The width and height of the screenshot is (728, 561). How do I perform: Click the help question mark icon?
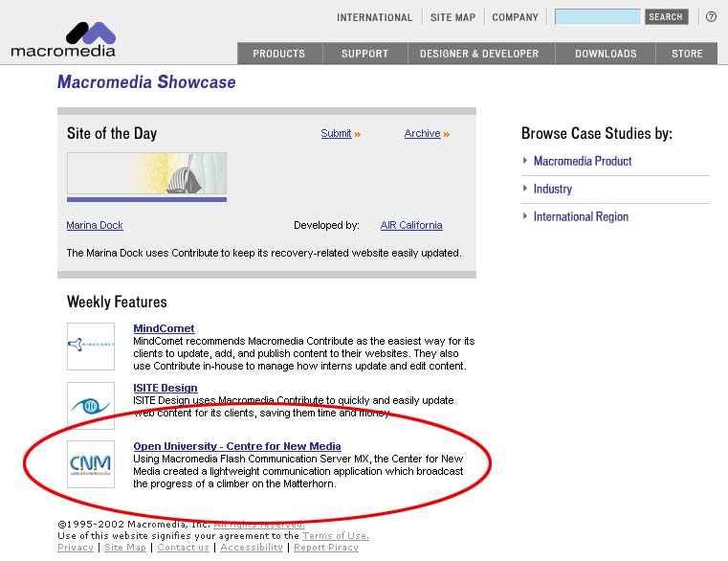click(x=711, y=17)
